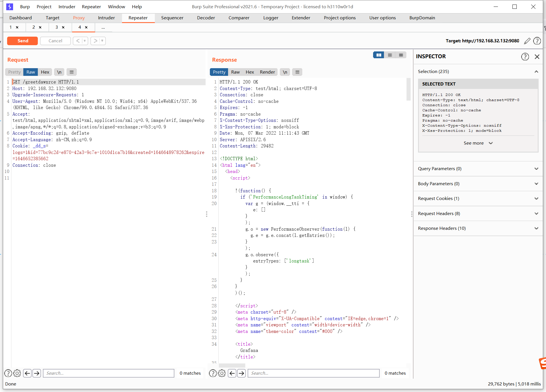This screenshot has height=392, width=546.
Task: Open the Dashboard tab
Action: point(20,18)
